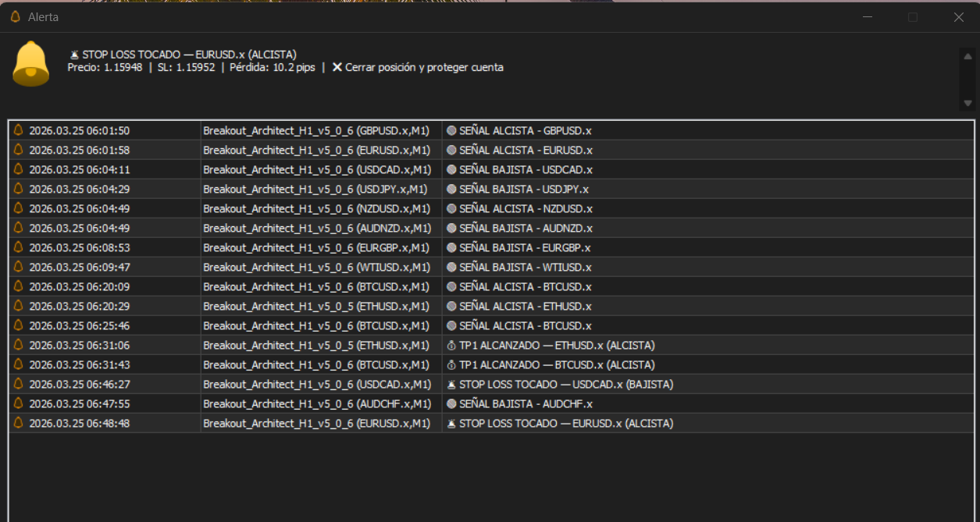Close the Alerta window
This screenshot has width=980, height=522.
(x=958, y=16)
